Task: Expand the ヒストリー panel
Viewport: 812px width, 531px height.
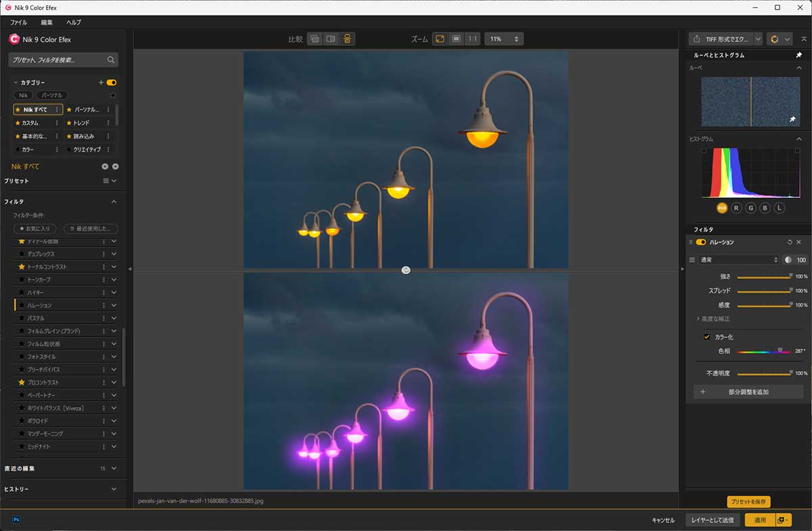Action: point(114,489)
